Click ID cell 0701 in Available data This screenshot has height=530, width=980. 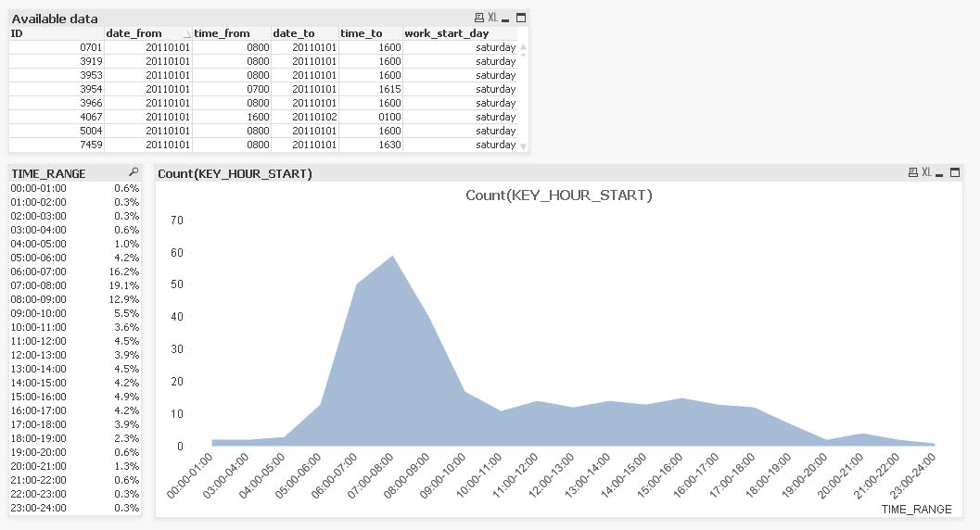coord(57,47)
